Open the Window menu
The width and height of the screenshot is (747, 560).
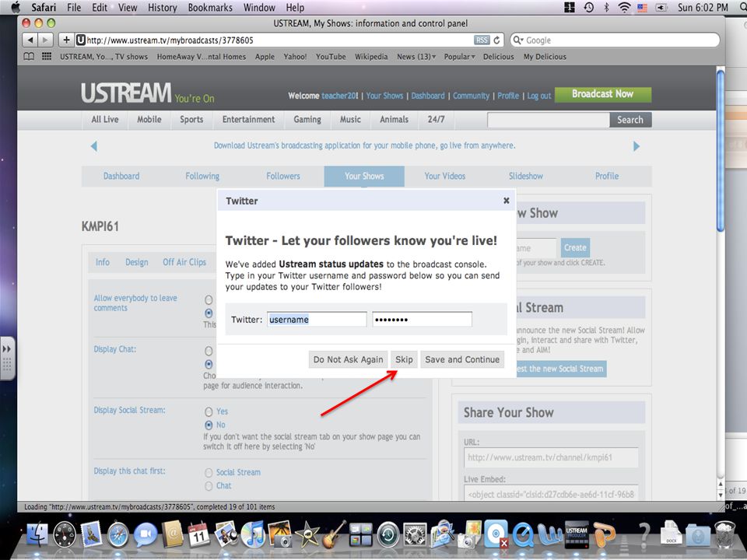click(x=259, y=7)
